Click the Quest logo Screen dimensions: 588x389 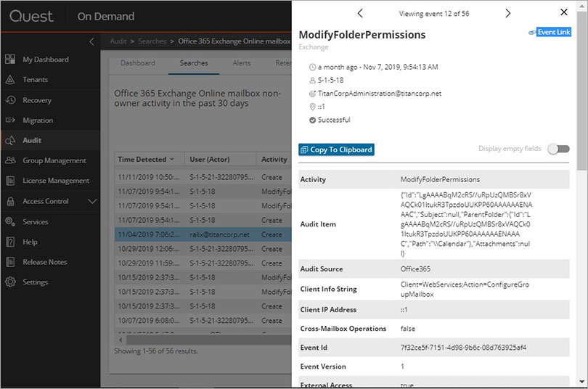point(31,16)
